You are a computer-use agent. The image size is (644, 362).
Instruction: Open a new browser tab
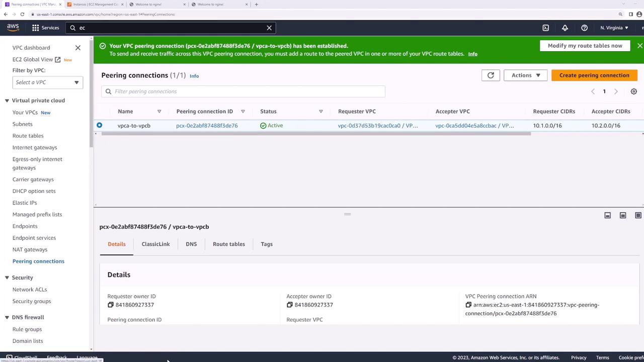257,5
